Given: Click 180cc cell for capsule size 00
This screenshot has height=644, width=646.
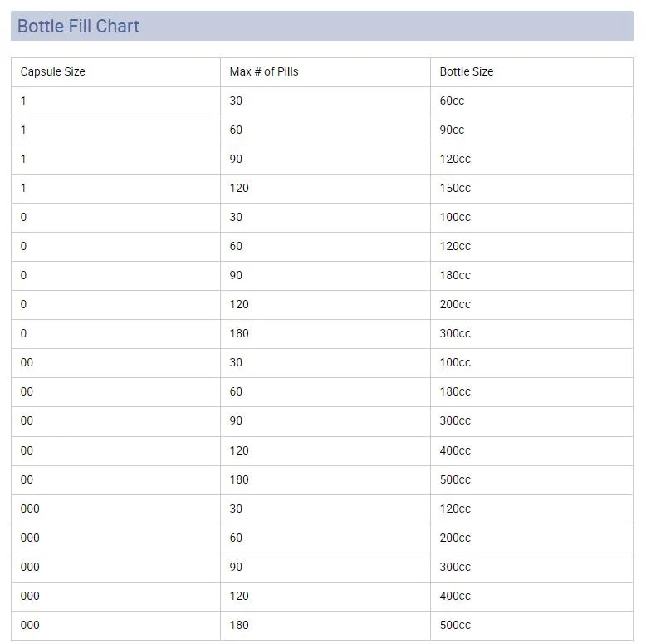Looking at the screenshot, I should pos(455,391).
